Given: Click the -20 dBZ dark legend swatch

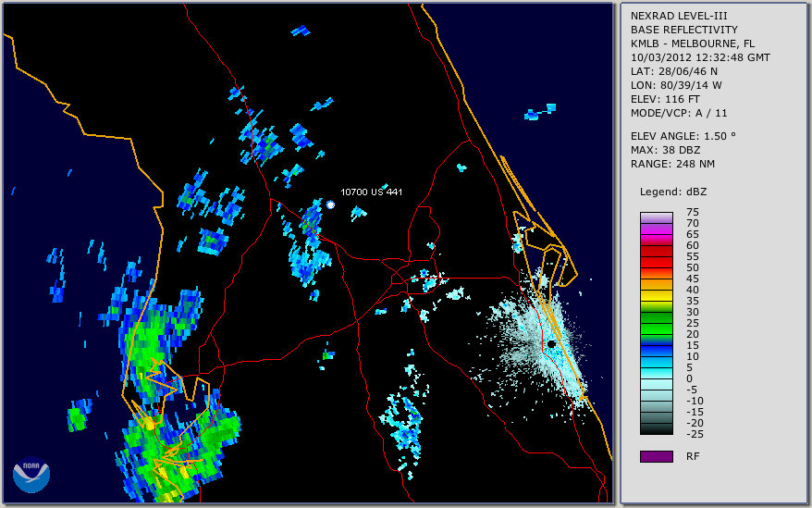Looking at the screenshot, I should click(657, 429).
